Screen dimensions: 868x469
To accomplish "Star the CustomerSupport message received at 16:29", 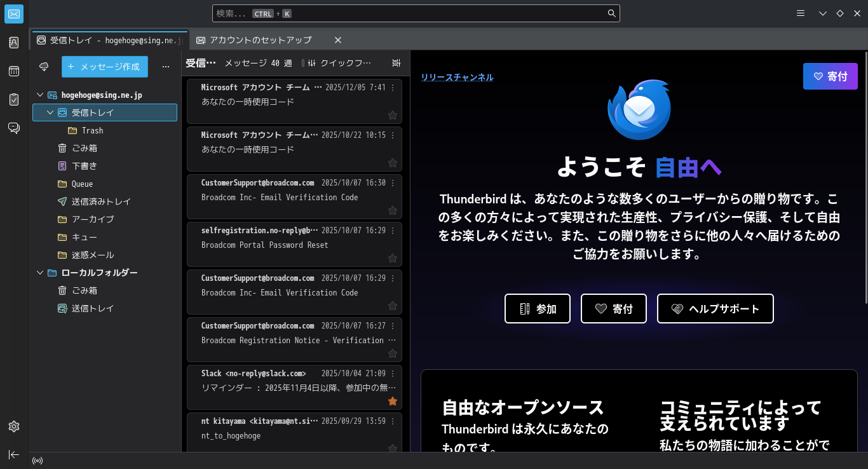I will (x=393, y=306).
